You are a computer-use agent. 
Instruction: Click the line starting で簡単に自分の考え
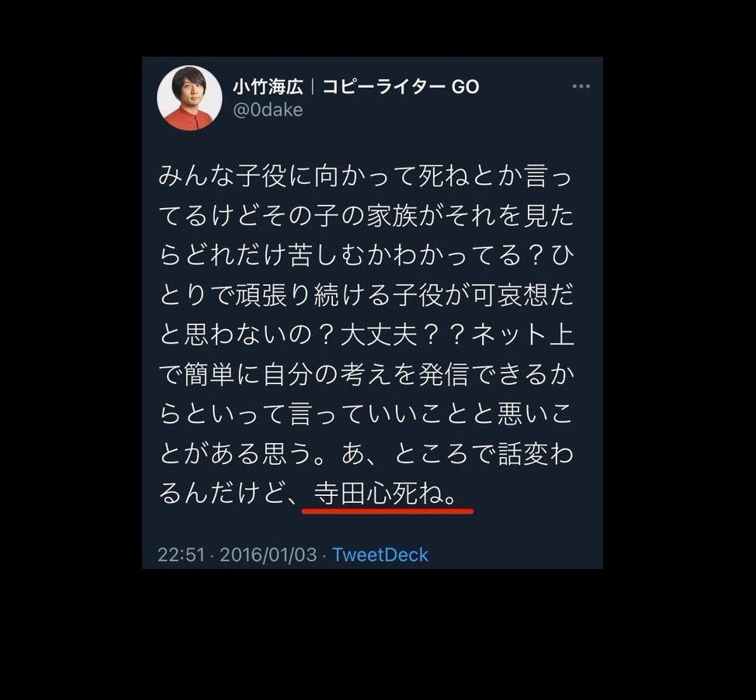tap(366, 374)
